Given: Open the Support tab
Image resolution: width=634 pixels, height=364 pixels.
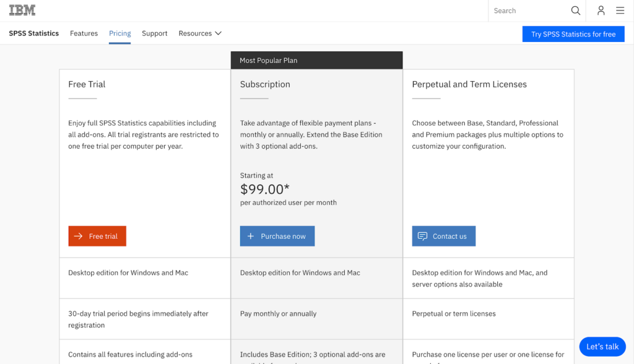Looking at the screenshot, I should click(x=154, y=33).
